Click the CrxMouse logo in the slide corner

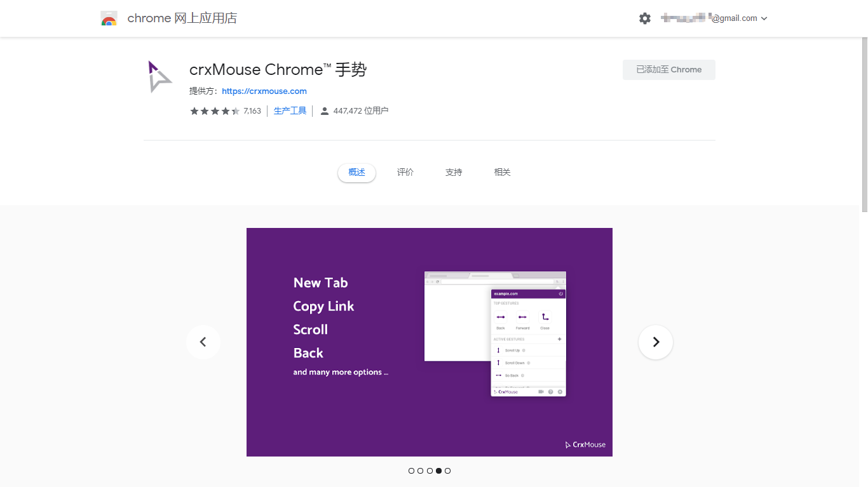click(x=585, y=445)
